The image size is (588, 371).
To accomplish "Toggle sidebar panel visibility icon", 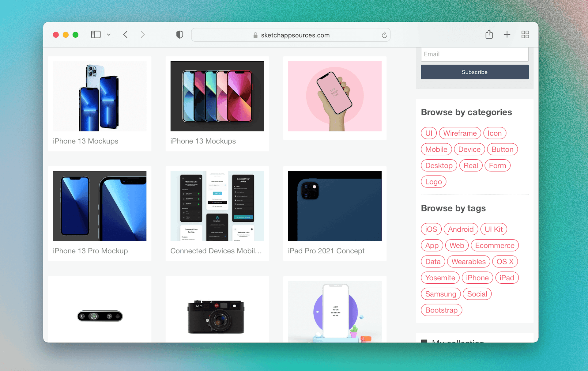I will pos(95,35).
